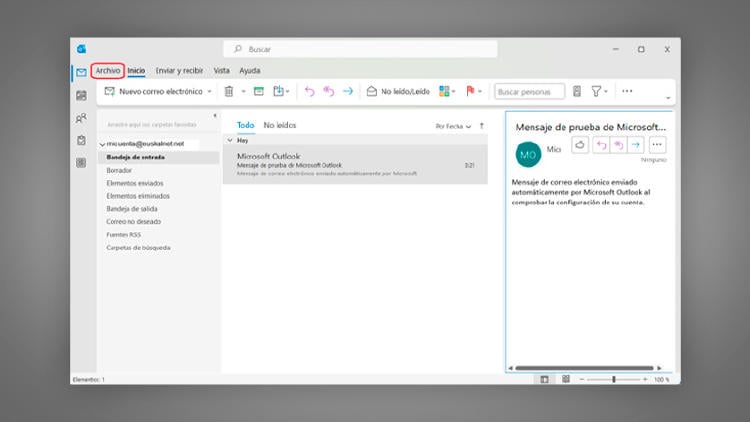The image size is (750, 422).
Task: Open the Por Fecha sort dropdown
Action: point(452,126)
